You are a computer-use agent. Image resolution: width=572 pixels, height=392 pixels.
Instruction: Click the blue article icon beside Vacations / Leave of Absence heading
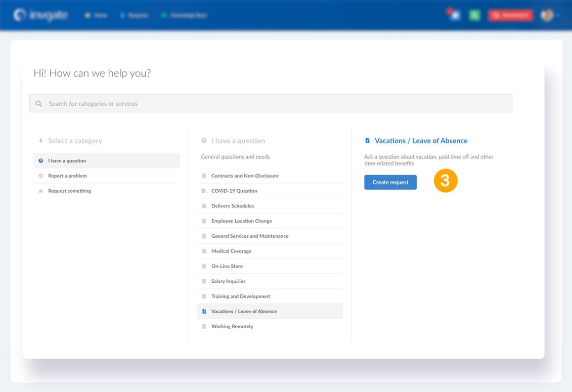[x=368, y=140]
